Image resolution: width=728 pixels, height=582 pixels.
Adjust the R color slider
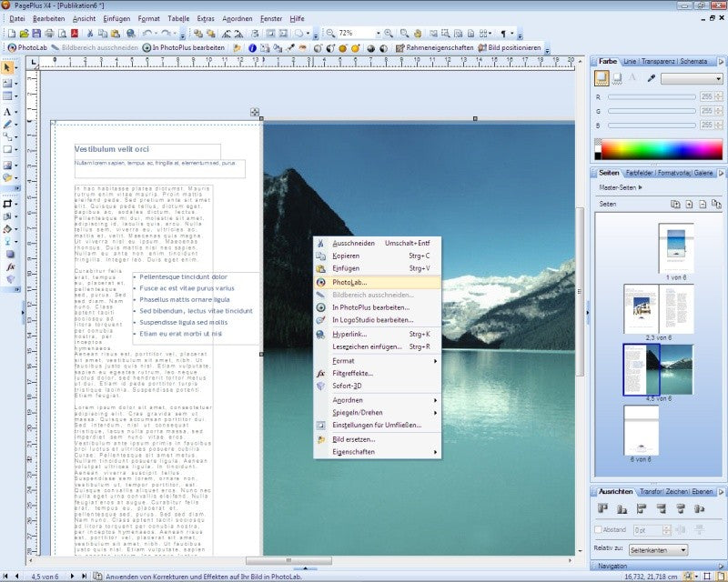click(652, 97)
